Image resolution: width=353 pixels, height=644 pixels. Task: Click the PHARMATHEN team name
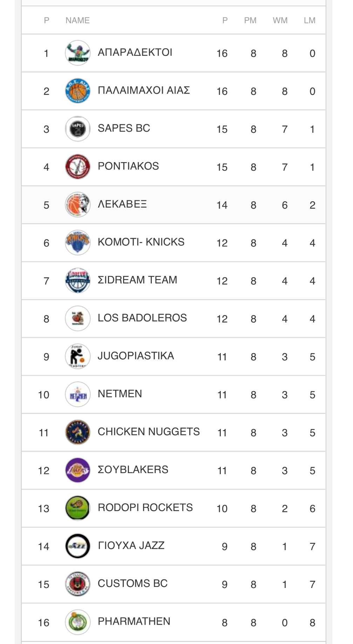pyautogui.click(x=134, y=622)
